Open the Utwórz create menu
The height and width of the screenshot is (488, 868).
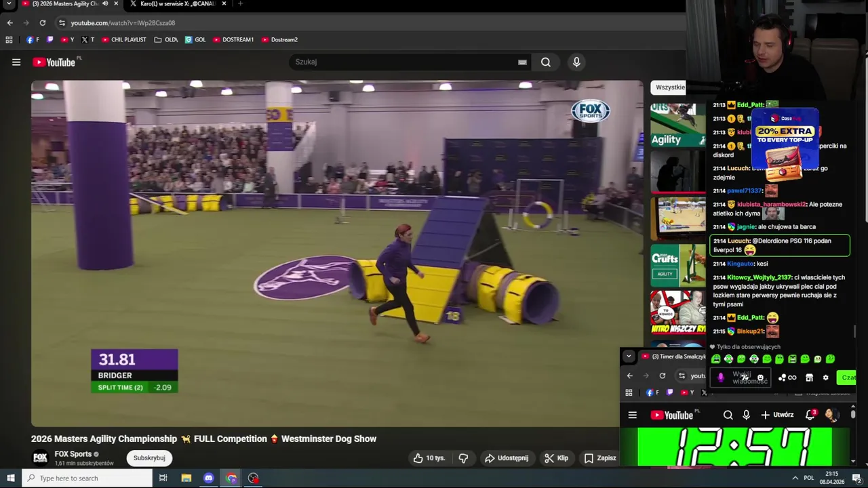(777, 415)
